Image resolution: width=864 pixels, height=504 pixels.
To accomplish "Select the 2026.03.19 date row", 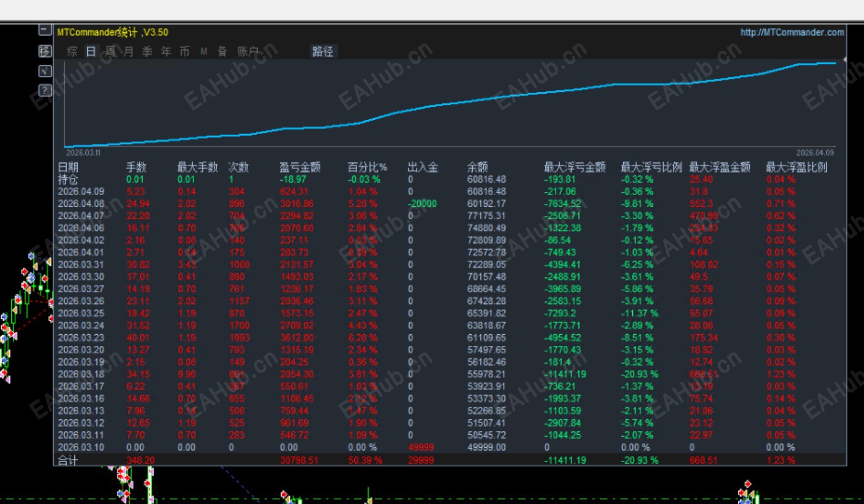I will point(81,362).
